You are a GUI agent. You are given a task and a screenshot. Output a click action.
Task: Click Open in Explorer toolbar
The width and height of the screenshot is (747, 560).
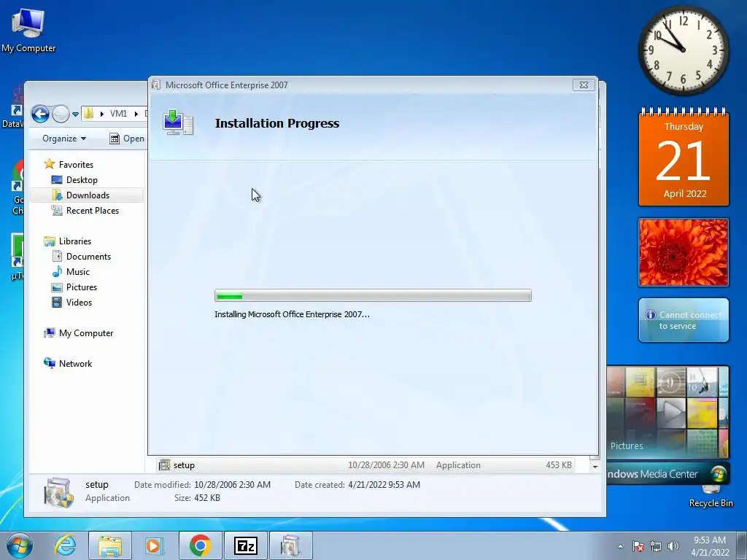[x=127, y=139]
